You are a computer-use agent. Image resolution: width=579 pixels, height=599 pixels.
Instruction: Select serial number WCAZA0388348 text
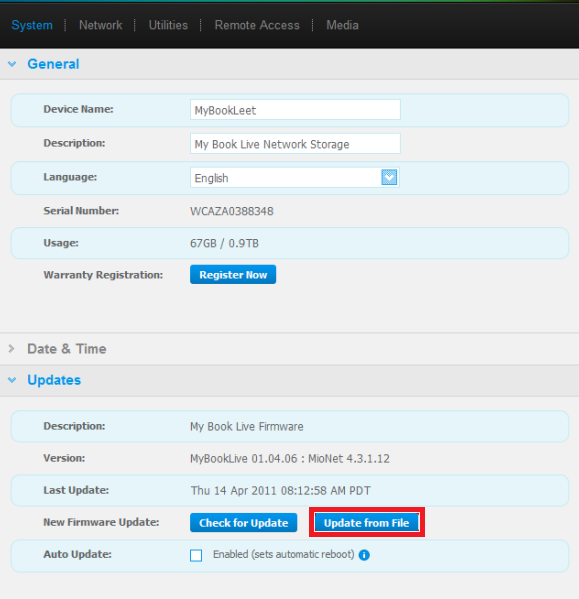232,211
